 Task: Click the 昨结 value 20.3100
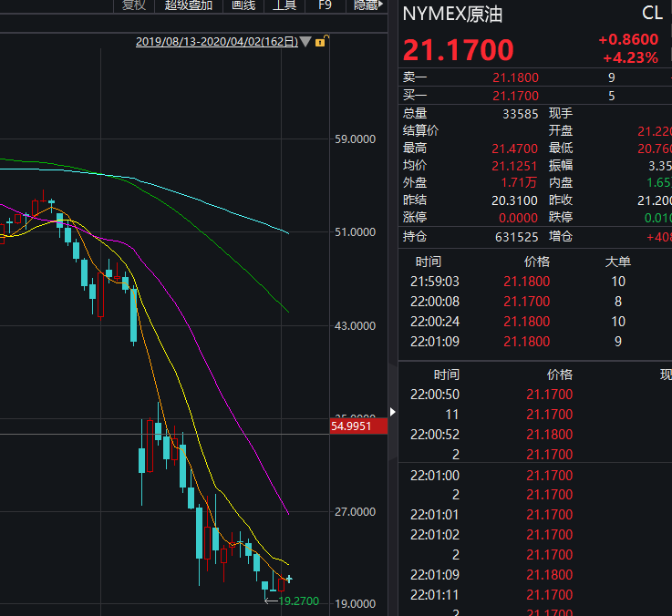click(x=514, y=200)
